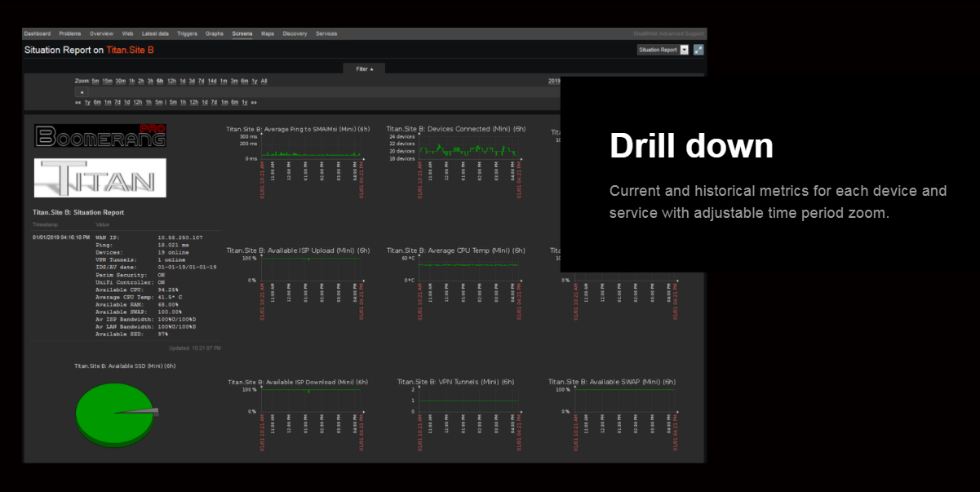
Task: Toggle fullscreen using the expand arrows icon
Action: tap(699, 50)
